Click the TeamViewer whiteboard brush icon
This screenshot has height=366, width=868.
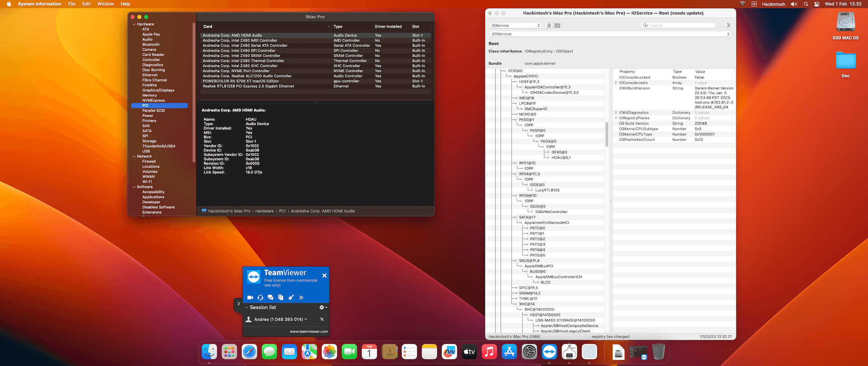pos(291,297)
